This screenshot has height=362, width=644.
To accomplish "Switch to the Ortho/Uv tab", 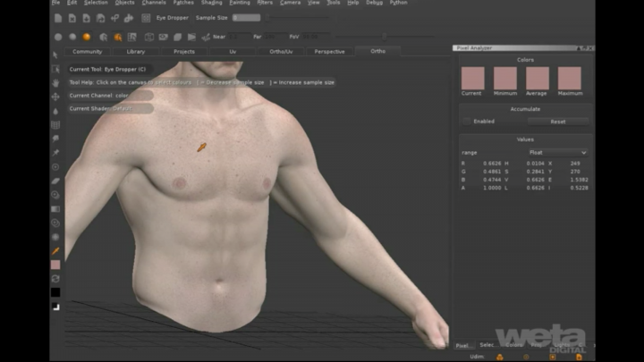I will click(x=281, y=51).
